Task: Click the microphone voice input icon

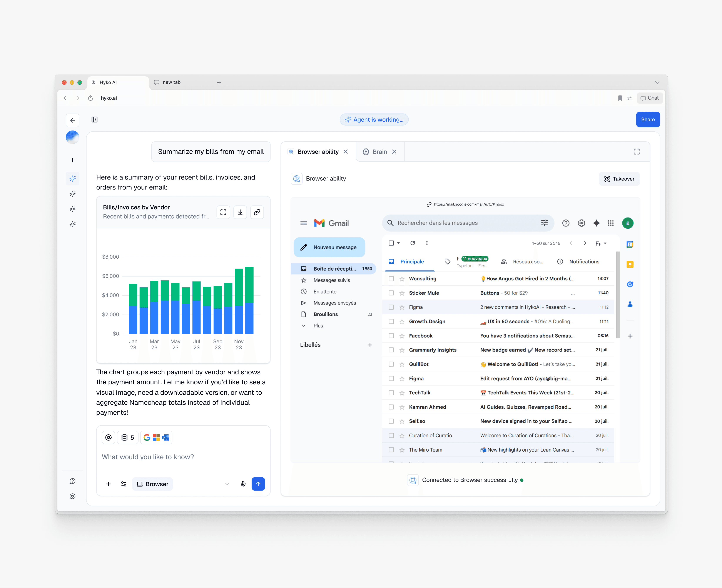Action: (x=243, y=484)
